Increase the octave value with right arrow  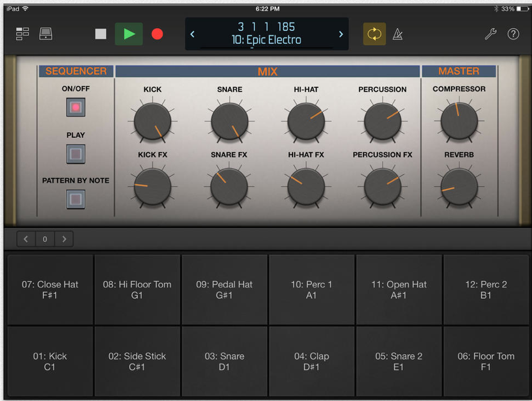(64, 239)
